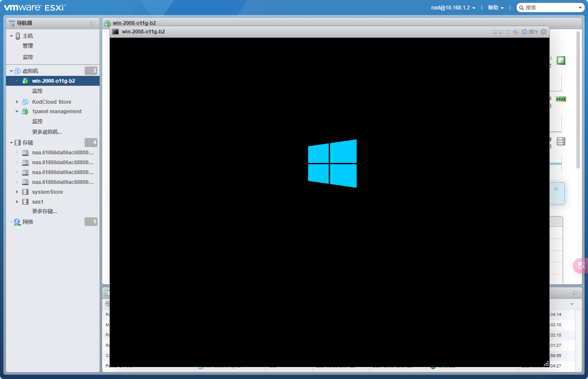The height and width of the screenshot is (379, 588).
Task: Click the CPU chip icon in VM summary
Action: (x=561, y=60)
